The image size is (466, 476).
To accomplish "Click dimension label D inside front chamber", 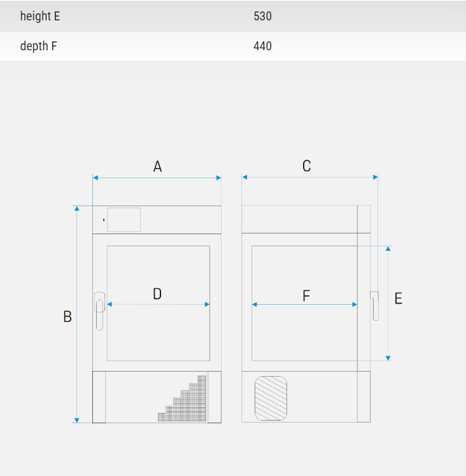I will (157, 294).
